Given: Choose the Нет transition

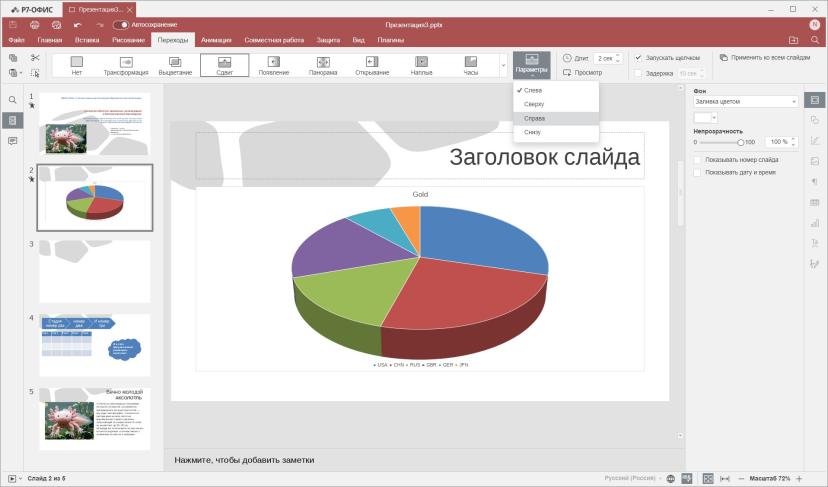Looking at the screenshot, I should pyautogui.click(x=77, y=65).
